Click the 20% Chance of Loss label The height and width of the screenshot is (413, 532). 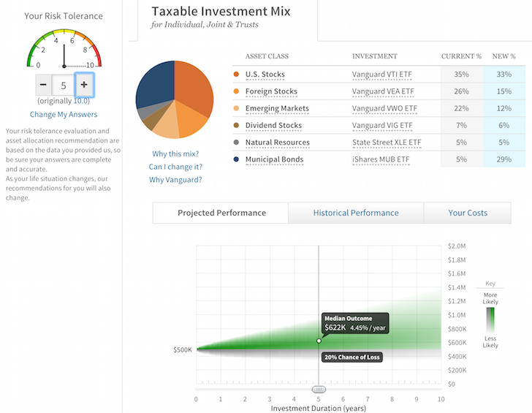[x=351, y=357]
